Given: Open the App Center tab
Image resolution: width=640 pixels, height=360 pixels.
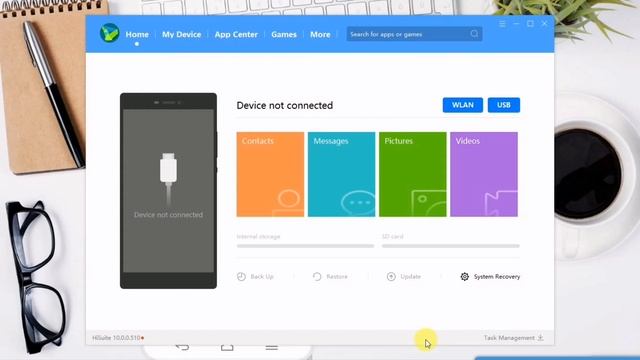Looking at the screenshot, I should pos(236,35).
